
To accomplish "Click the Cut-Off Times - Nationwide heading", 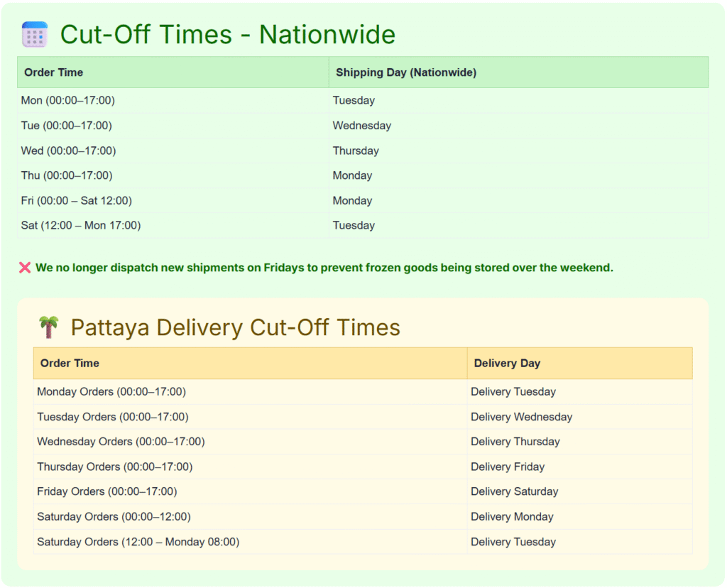I will [227, 34].
